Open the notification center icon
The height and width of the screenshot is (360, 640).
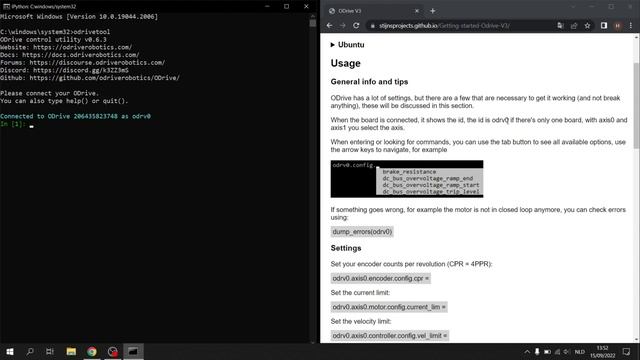(627, 351)
